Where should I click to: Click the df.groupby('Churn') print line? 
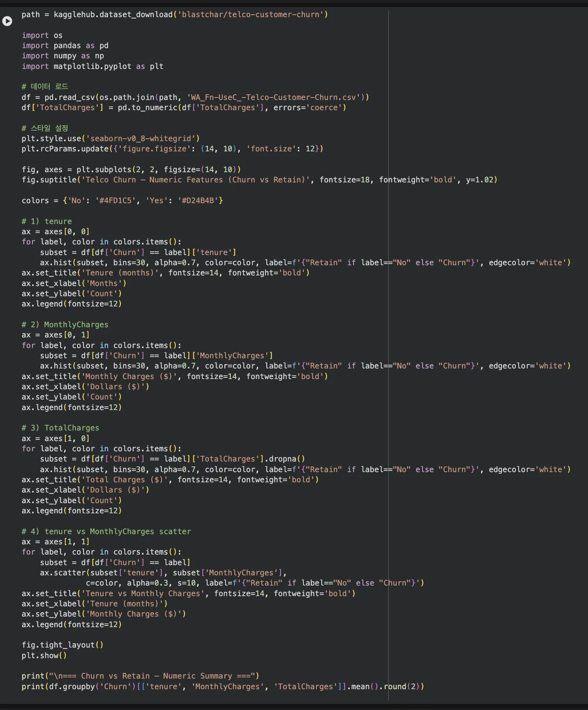(x=223, y=687)
